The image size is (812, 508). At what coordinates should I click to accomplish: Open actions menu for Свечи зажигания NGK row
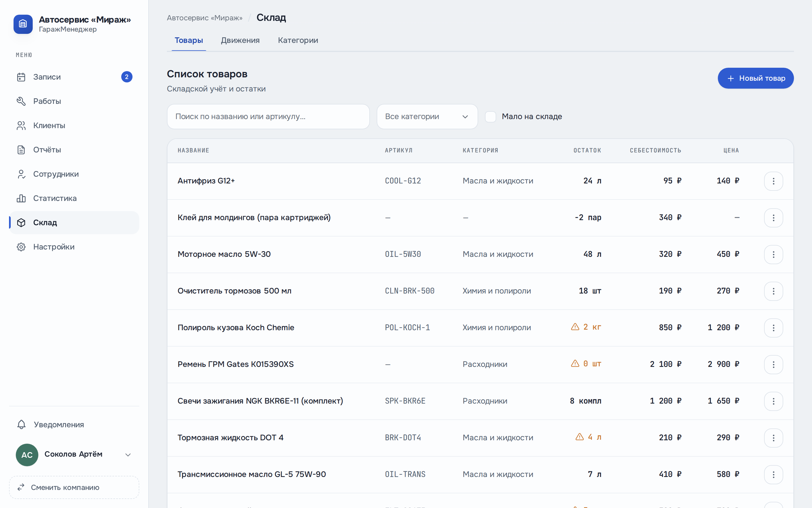pyautogui.click(x=773, y=401)
